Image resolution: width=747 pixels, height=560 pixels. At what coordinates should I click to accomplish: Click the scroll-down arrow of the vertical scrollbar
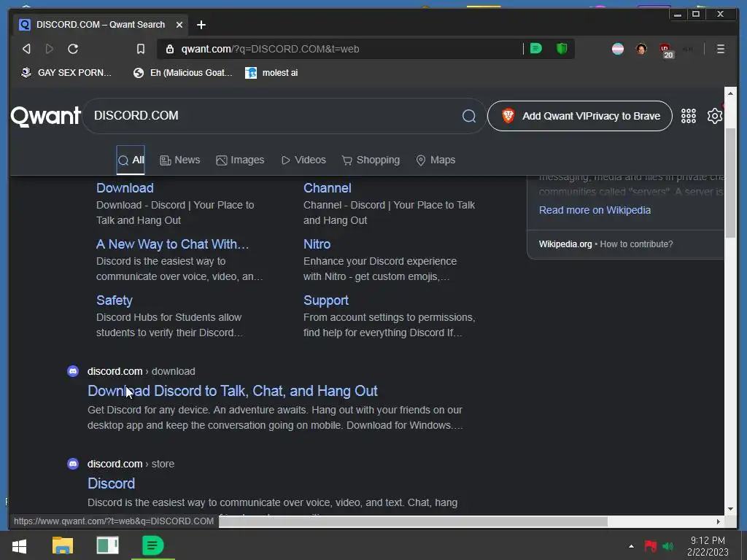click(730, 508)
